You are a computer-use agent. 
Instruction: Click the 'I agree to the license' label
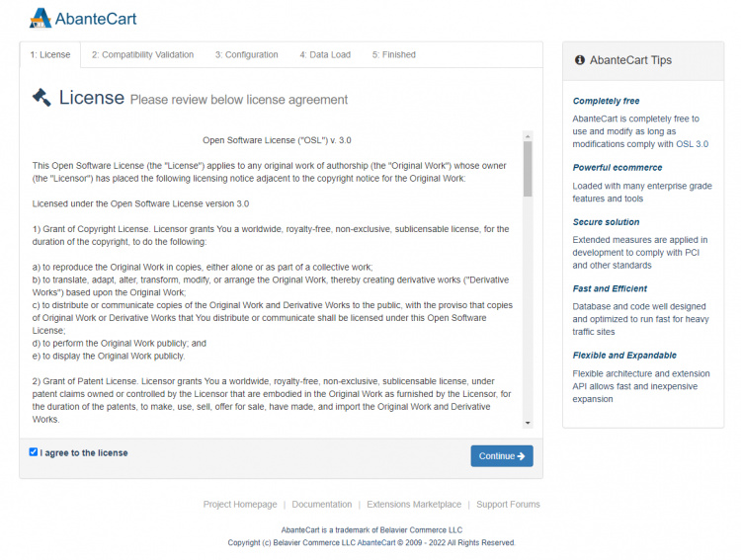84,453
